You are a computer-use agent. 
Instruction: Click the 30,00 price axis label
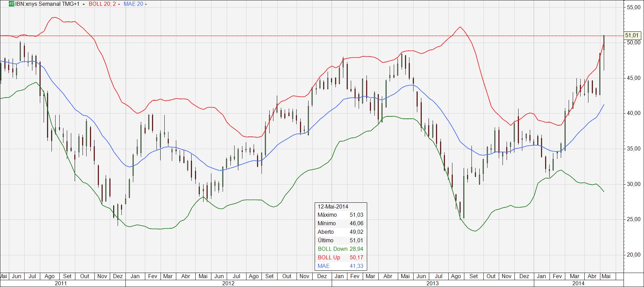(x=633, y=184)
